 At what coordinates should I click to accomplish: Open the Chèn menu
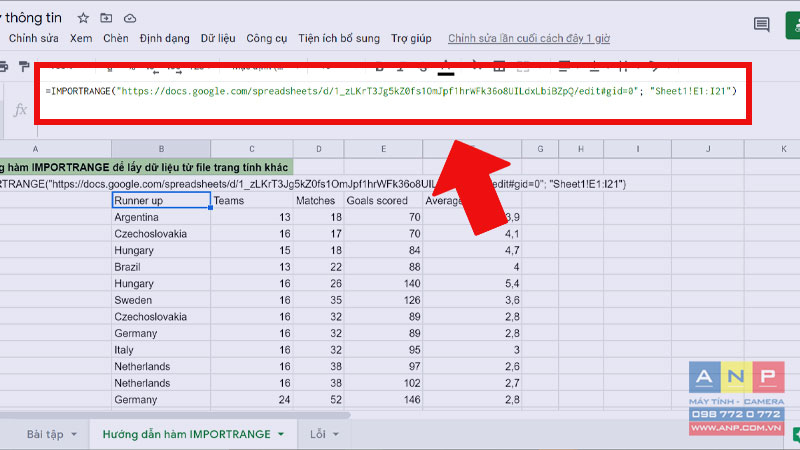point(116,38)
